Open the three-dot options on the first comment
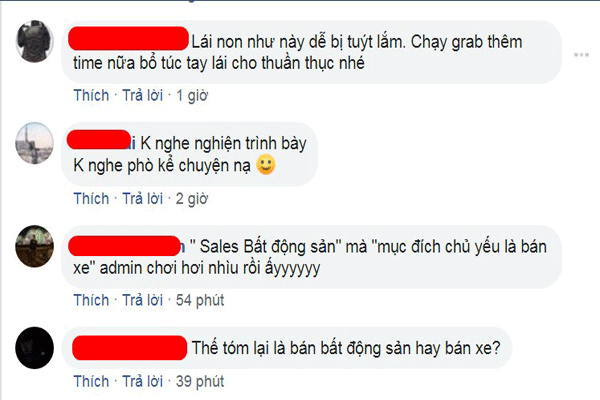 pyautogui.click(x=581, y=55)
